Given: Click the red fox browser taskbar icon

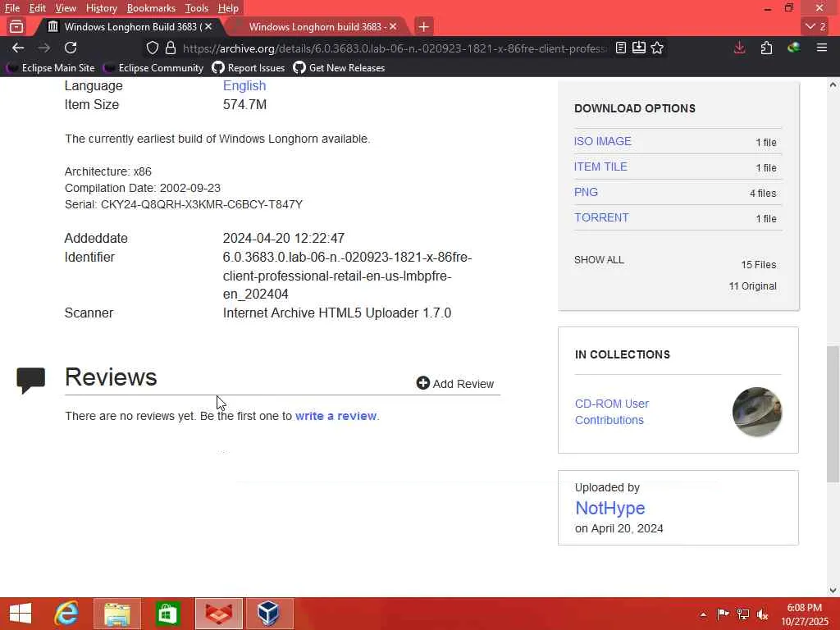Looking at the screenshot, I should coord(218,614).
